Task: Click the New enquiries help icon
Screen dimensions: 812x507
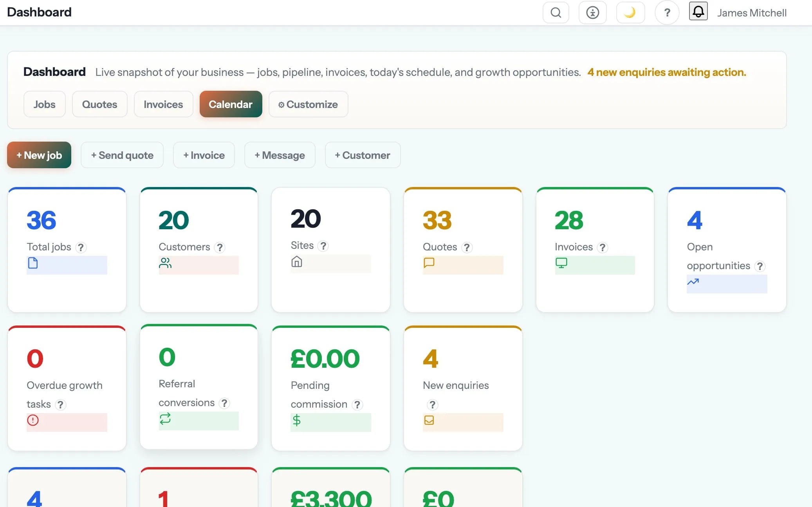Action: [x=432, y=405]
